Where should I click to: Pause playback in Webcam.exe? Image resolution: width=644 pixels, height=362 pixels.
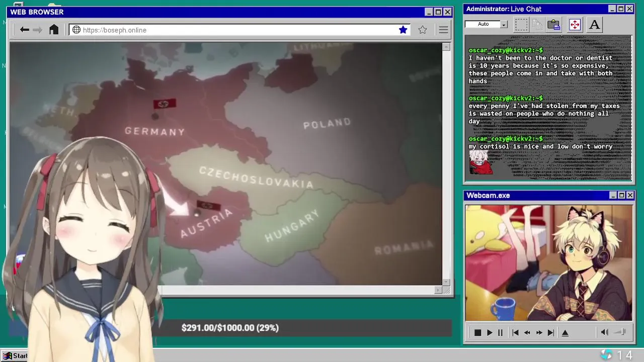(x=500, y=332)
